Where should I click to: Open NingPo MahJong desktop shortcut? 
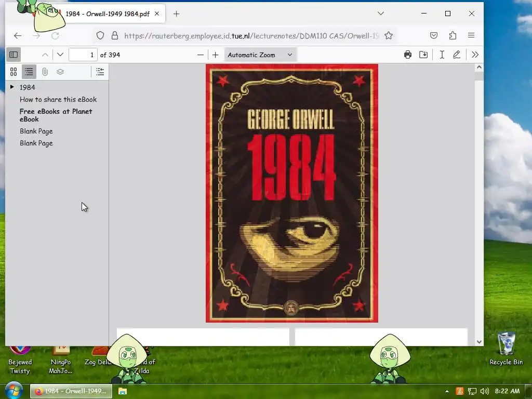(61, 361)
